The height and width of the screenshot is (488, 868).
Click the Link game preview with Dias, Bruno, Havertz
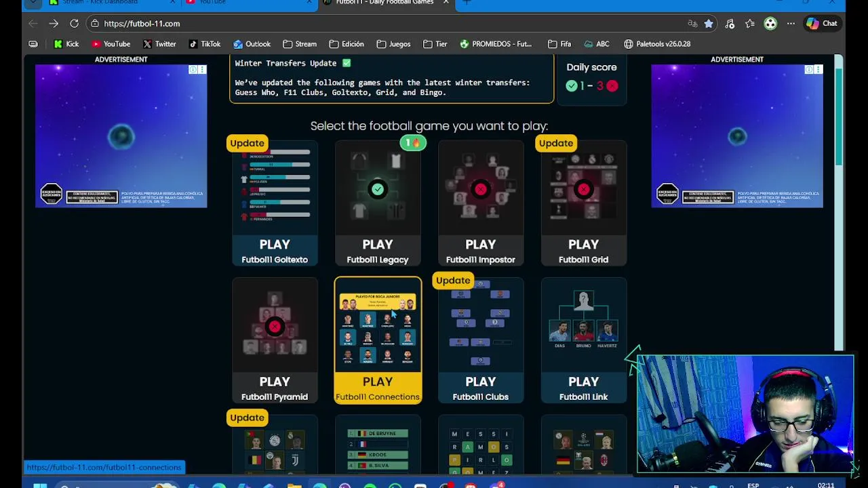(x=584, y=326)
